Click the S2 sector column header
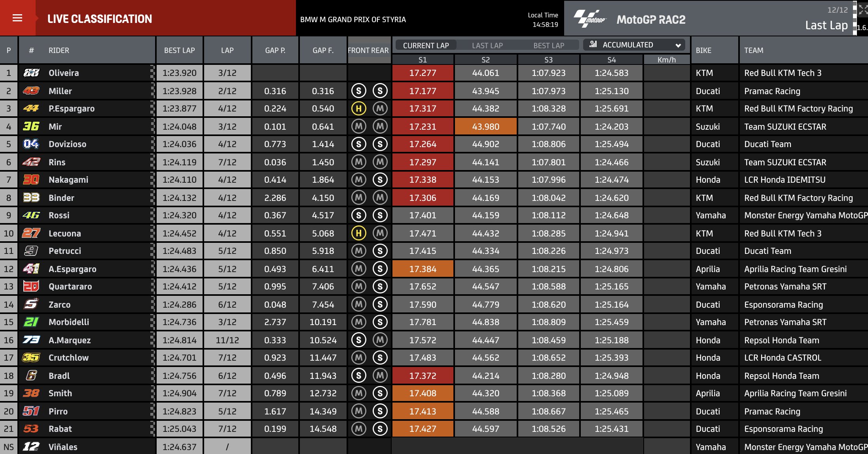The image size is (868, 454). [485, 60]
